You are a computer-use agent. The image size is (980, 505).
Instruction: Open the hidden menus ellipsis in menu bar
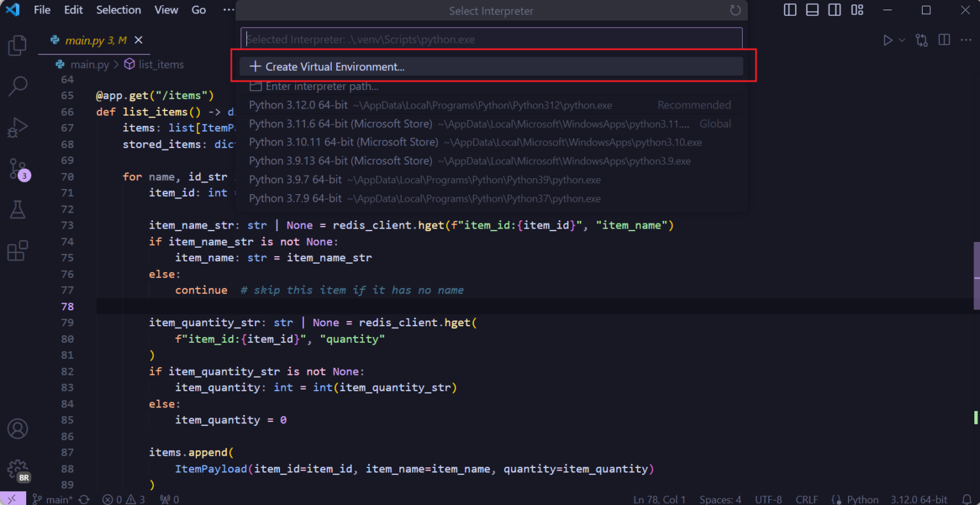(x=228, y=10)
